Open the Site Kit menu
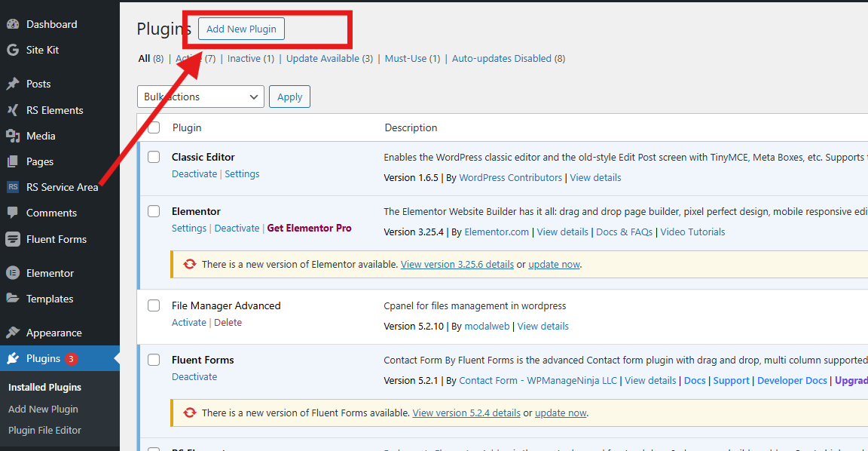 pos(43,50)
